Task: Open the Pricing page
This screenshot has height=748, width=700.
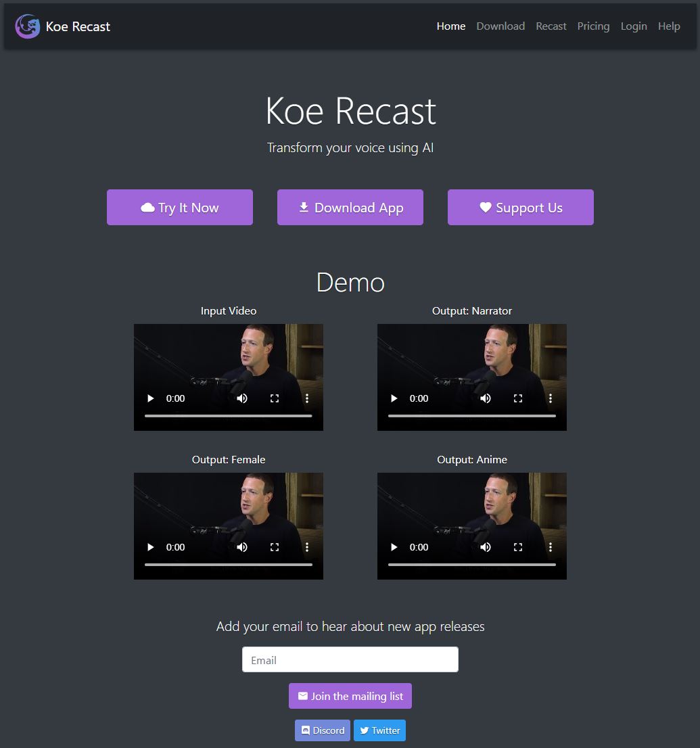Action: click(x=593, y=26)
